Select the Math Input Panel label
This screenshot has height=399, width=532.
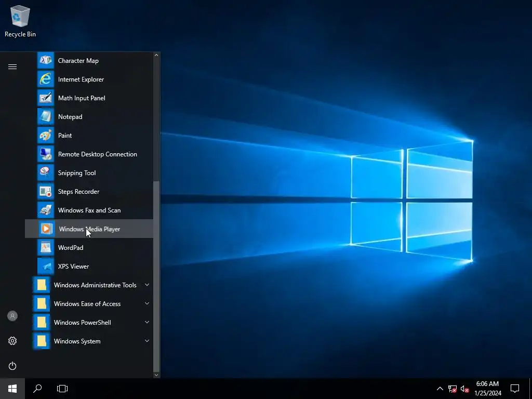82,98
